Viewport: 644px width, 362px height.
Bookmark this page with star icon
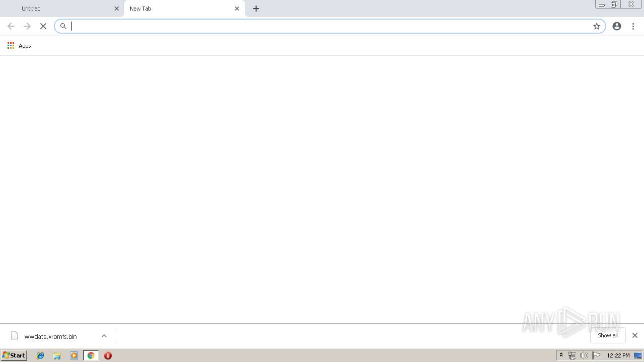point(597,26)
